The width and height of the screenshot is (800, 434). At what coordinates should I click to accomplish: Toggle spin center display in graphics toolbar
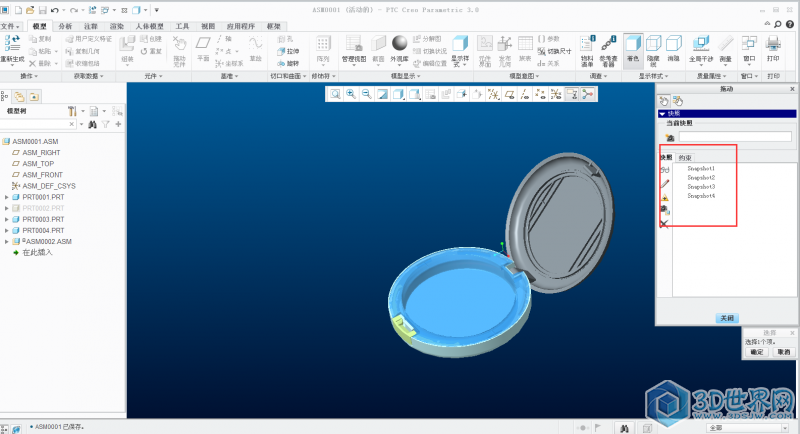[x=588, y=94]
